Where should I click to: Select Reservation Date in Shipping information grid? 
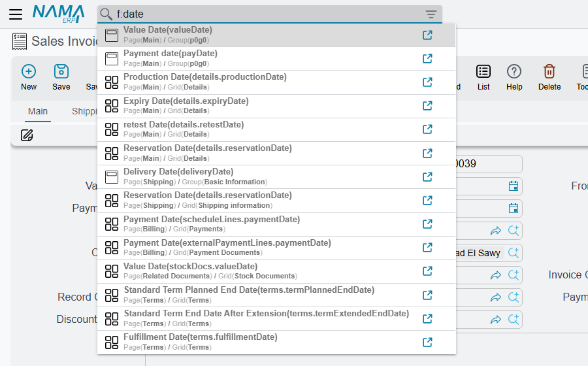276,200
